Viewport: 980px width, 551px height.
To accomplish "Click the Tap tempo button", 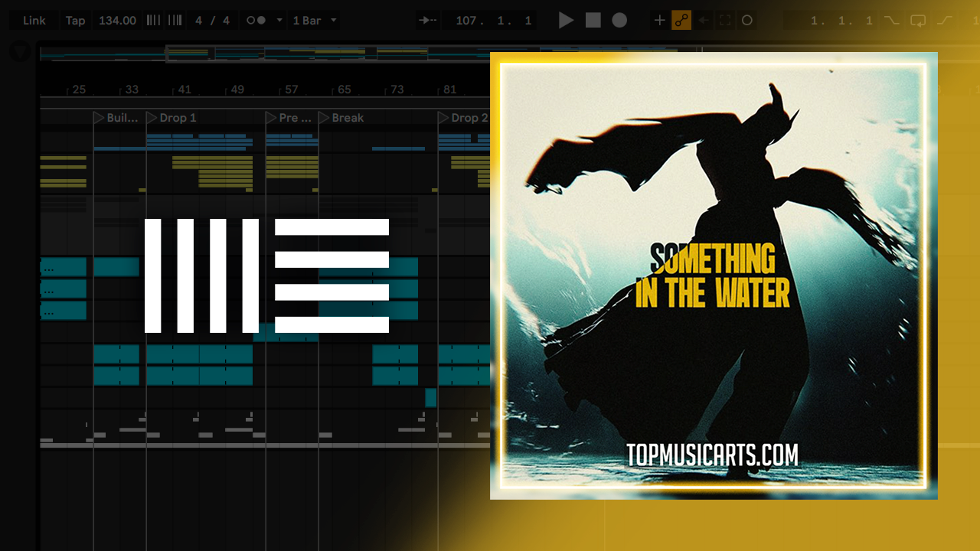I will point(75,21).
